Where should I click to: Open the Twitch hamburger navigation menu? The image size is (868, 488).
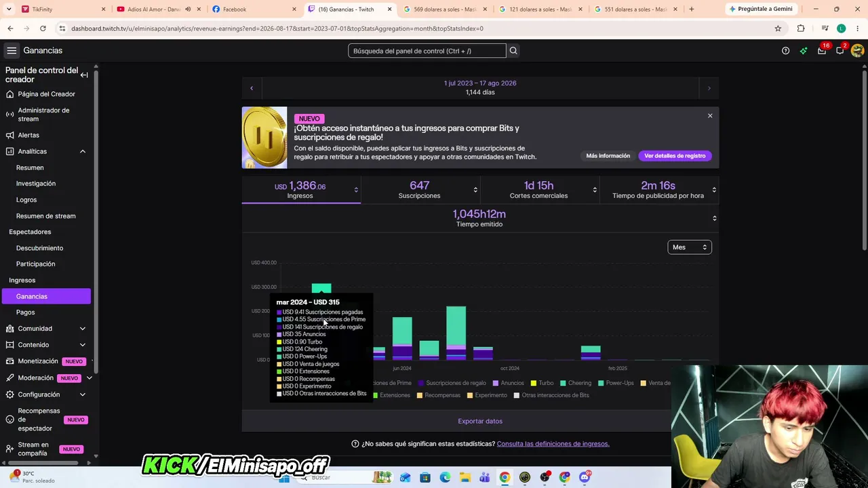(x=12, y=51)
